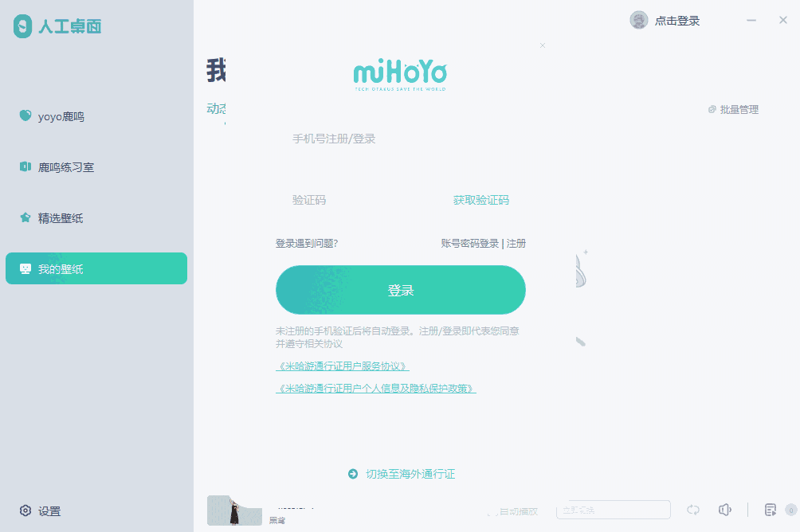Click the 黑鸢 wallpaper name
The width and height of the screenshot is (800, 532).
point(277,521)
